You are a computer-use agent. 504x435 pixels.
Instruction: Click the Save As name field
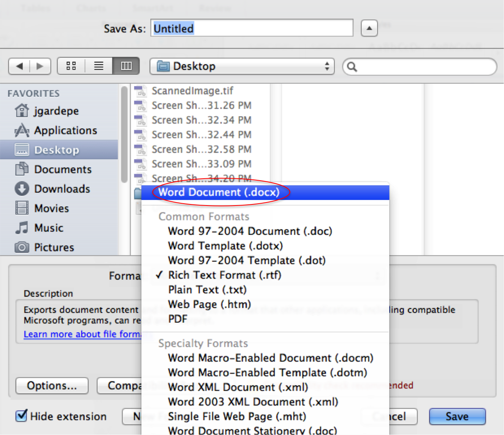[252, 28]
